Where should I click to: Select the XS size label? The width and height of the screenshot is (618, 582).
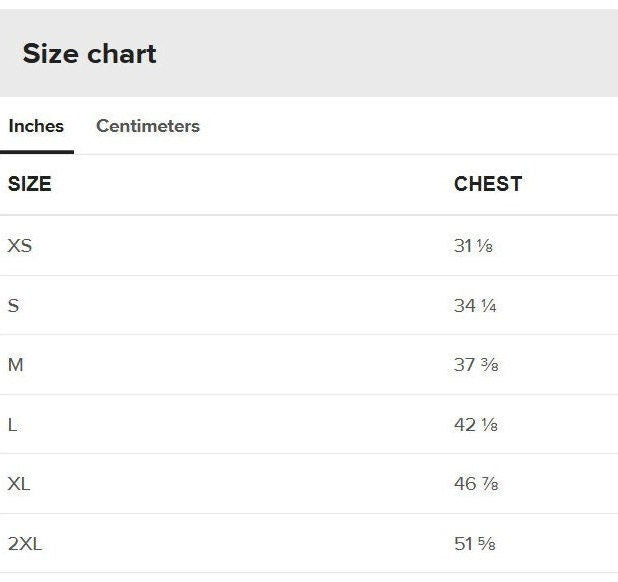point(20,245)
